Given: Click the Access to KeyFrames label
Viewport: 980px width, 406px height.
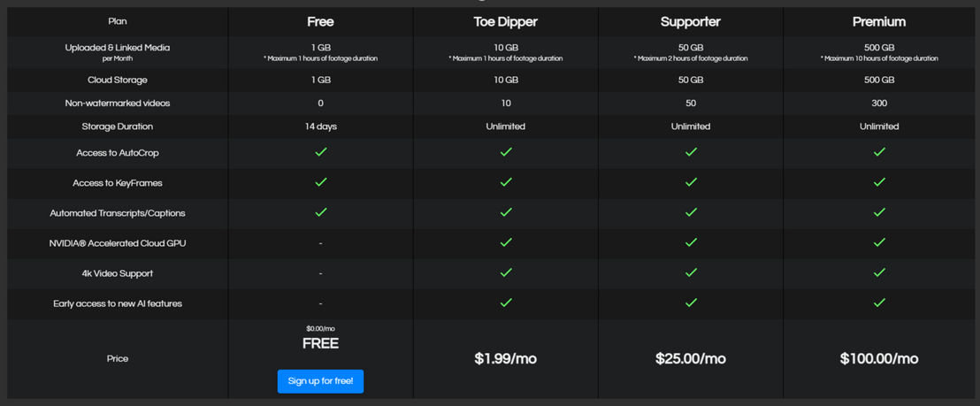Looking at the screenshot, I should [x=118, y=183].
